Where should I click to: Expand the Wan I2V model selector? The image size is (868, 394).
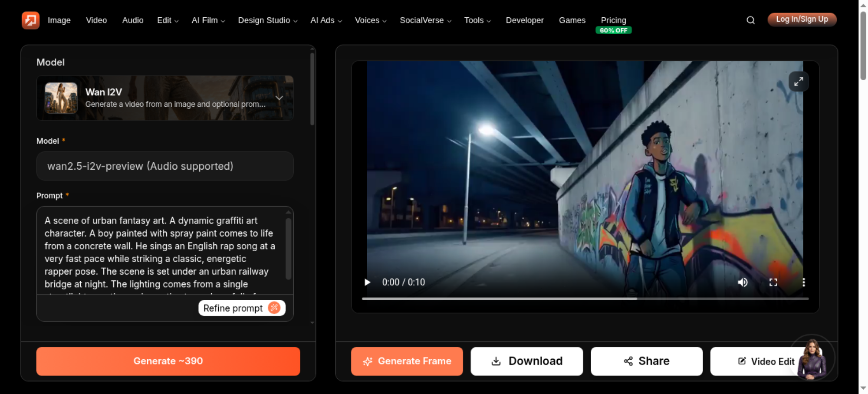click(165, 98)
